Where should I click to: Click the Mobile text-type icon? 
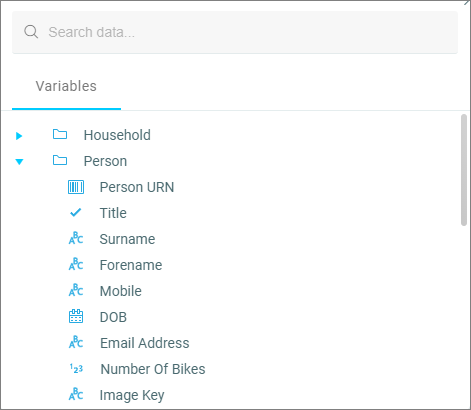pyautogui.click(x=76, y=290)
